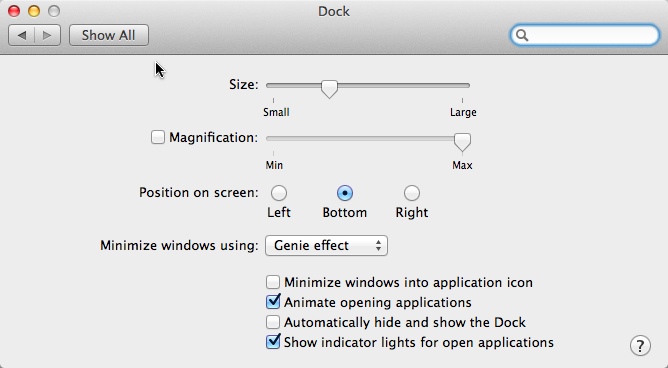Click the yellow minimize window button

[x=34, y=11]
